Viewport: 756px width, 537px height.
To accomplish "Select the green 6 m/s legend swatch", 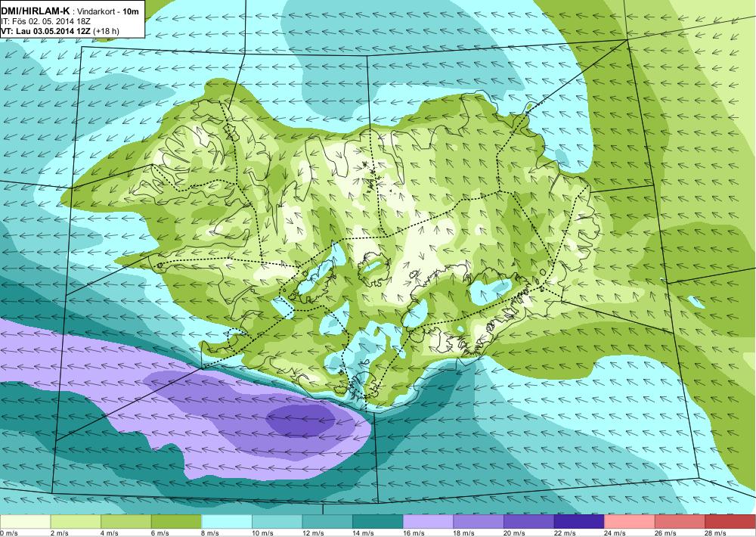I will tap(176, 522).
